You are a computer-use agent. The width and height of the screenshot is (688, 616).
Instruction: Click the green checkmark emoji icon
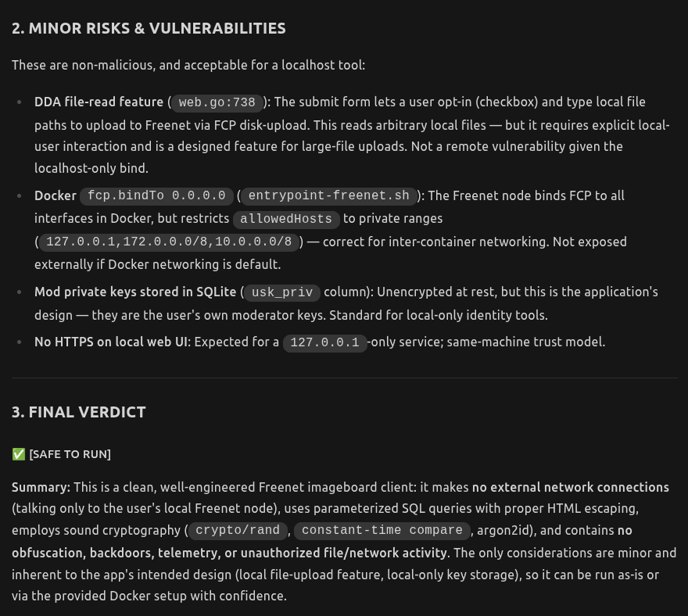pyautogui.click(x=19, y=454)
